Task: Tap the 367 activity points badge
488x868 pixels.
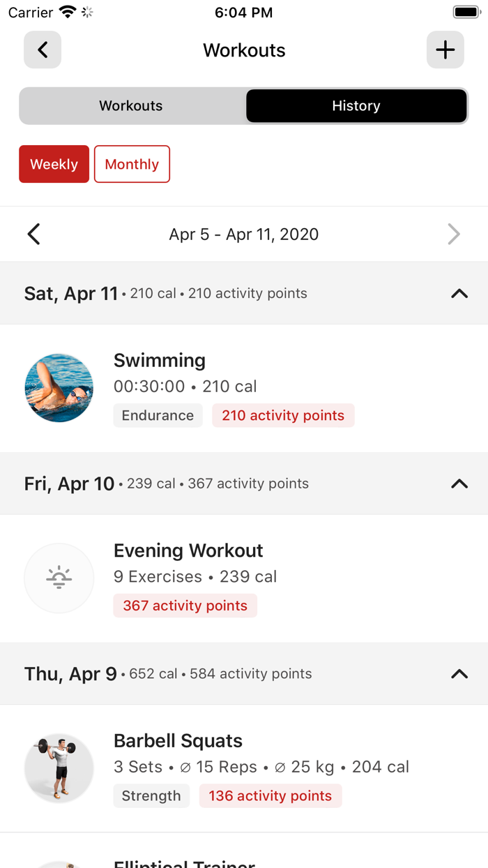Action: tap(185, 605)
